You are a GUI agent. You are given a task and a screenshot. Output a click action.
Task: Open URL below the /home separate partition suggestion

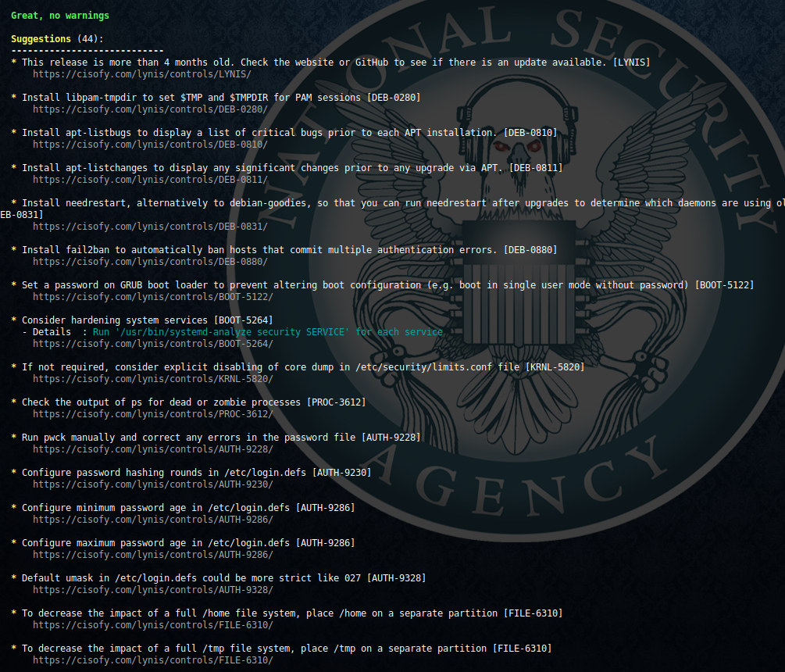[x=152, y=625]
